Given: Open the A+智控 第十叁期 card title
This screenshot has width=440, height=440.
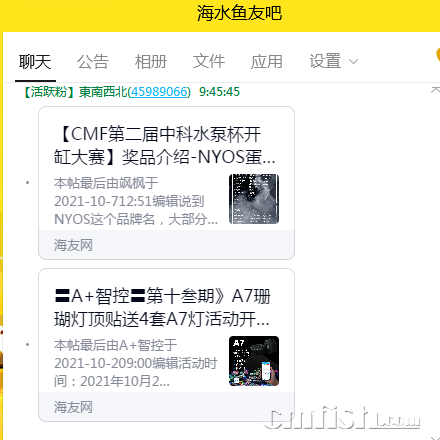Looking at the screenshot, I should tap(162, 307).
